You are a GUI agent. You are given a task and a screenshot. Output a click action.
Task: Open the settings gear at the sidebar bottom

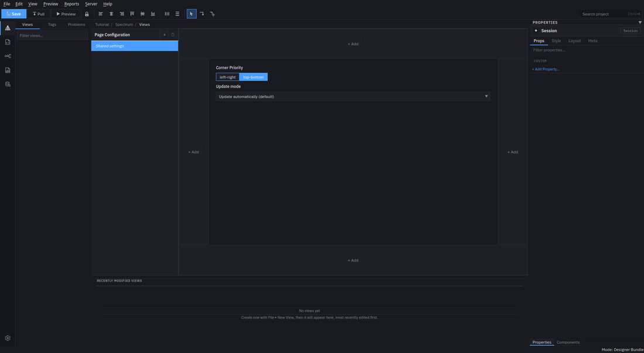[x=8, y=338]
